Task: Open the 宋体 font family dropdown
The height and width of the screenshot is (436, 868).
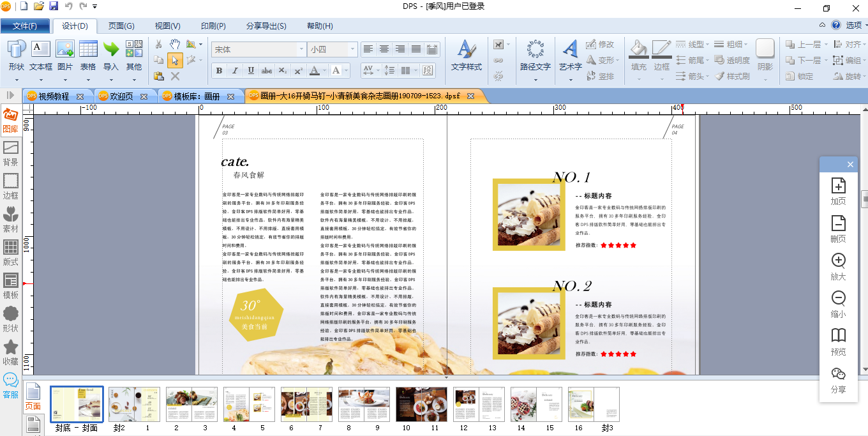Action: (259, 49)
